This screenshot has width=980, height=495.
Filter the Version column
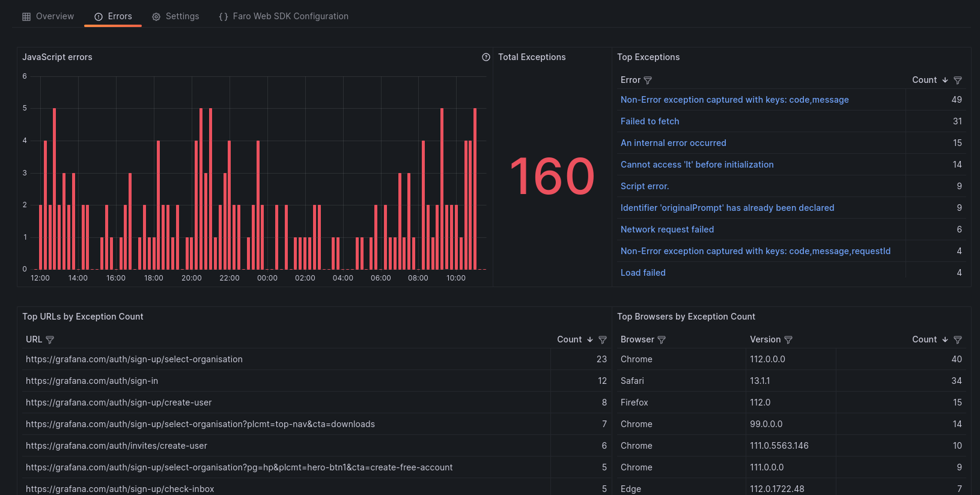pos(788,339)
